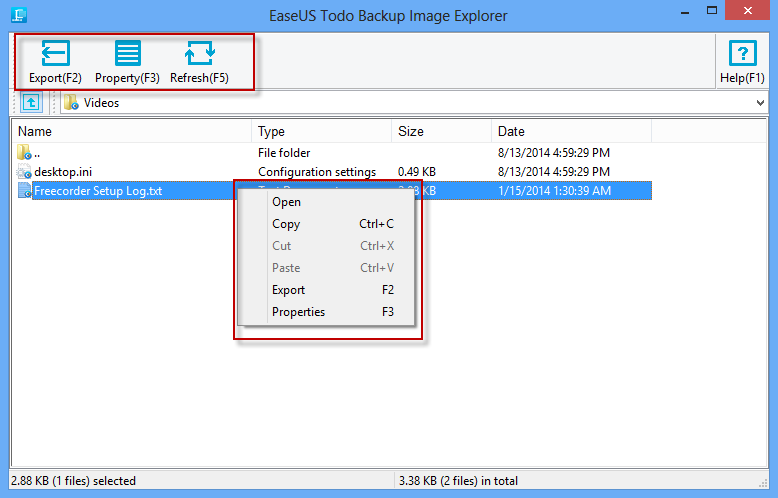Select the greyed-out Cut menu entry
The image size is (778, 498).
(326, 246)
